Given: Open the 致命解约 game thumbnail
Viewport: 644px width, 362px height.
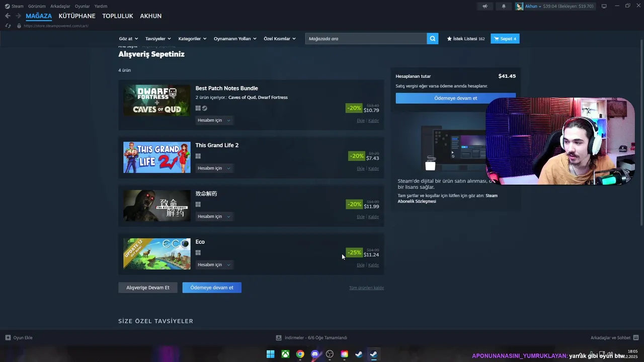Looking at the screenshot, I should click(157, 206).
